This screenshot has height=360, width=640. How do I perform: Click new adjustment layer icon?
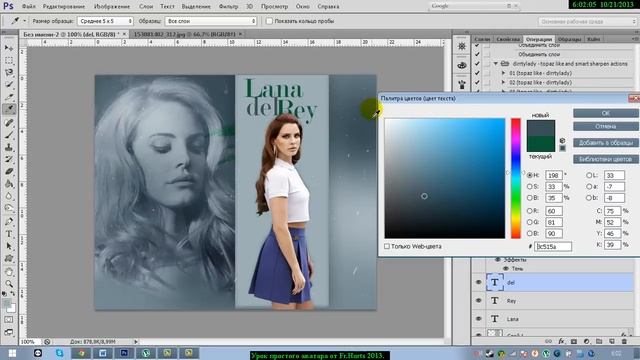point(587,341)
